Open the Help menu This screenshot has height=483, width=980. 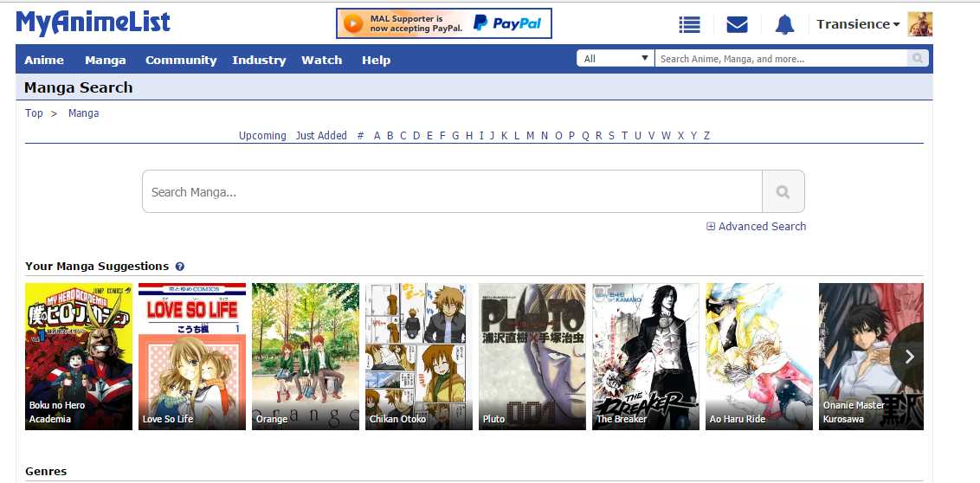[376, 60]
